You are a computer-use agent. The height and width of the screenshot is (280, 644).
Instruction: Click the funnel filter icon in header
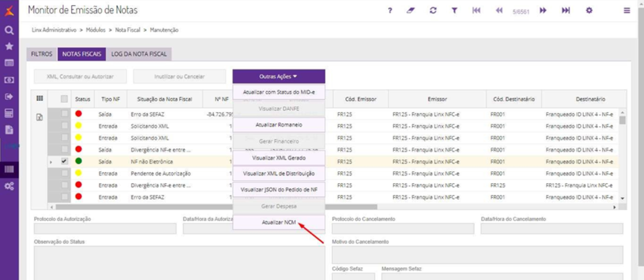[x=455, y=10]
